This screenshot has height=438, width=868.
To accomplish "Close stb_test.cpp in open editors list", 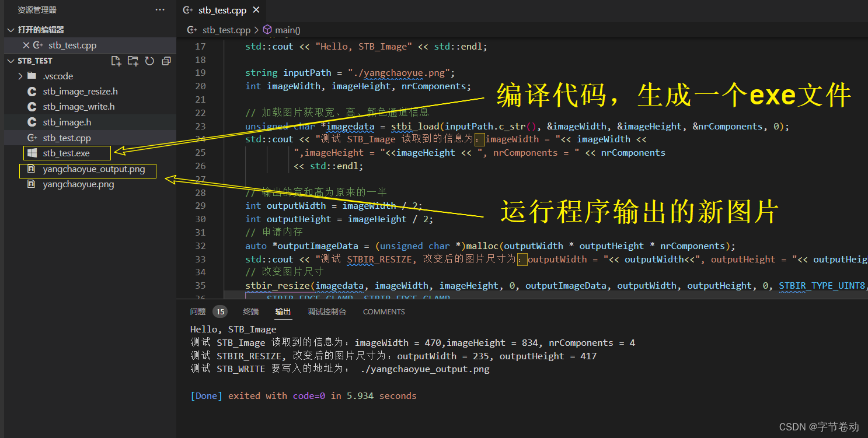I will click(x=26, y=45).
